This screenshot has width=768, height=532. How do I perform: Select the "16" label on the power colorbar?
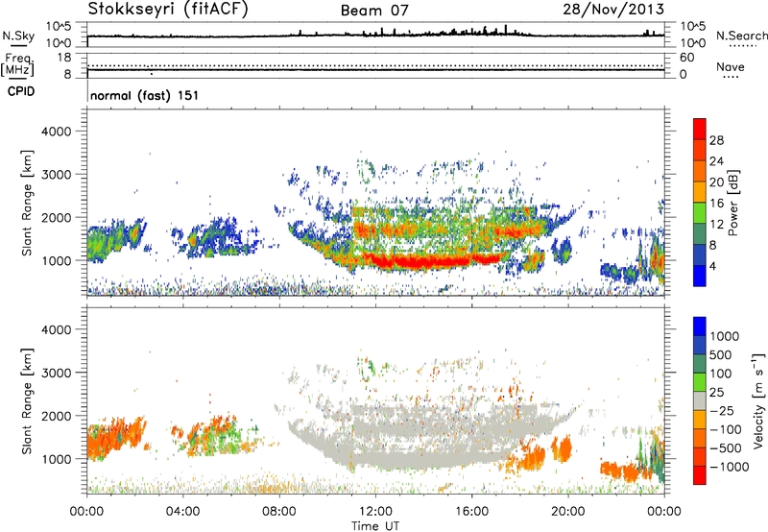[x=716, y=204]
